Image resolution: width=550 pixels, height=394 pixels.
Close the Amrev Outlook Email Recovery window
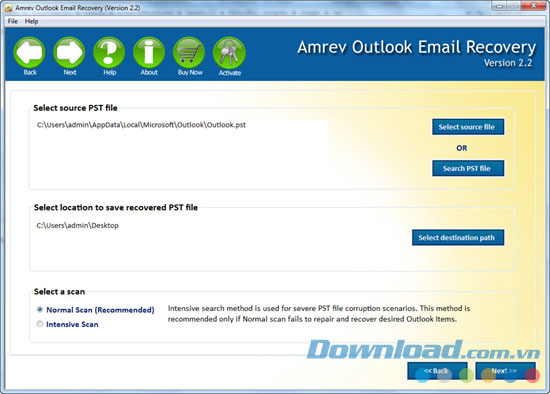[533, 6]
